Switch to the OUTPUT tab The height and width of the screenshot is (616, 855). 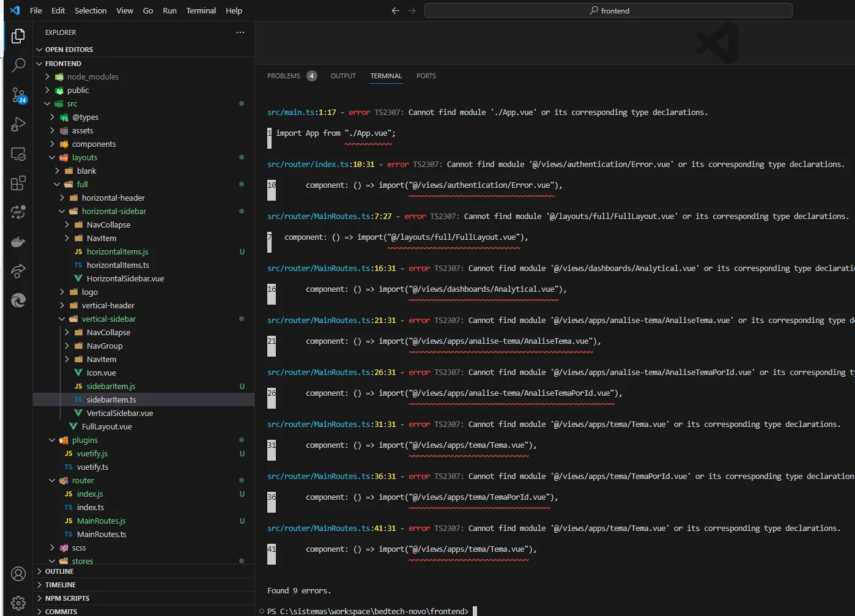click(343, 76)
